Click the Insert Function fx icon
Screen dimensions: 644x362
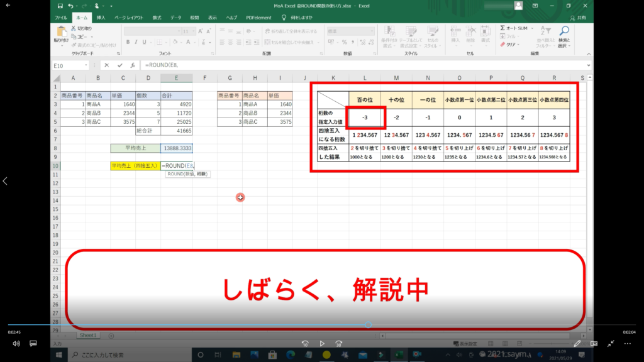(x=132, y=65)
